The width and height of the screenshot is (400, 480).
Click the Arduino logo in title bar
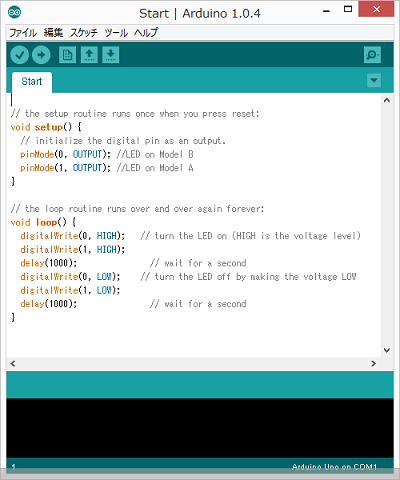(x=14, y=12)
